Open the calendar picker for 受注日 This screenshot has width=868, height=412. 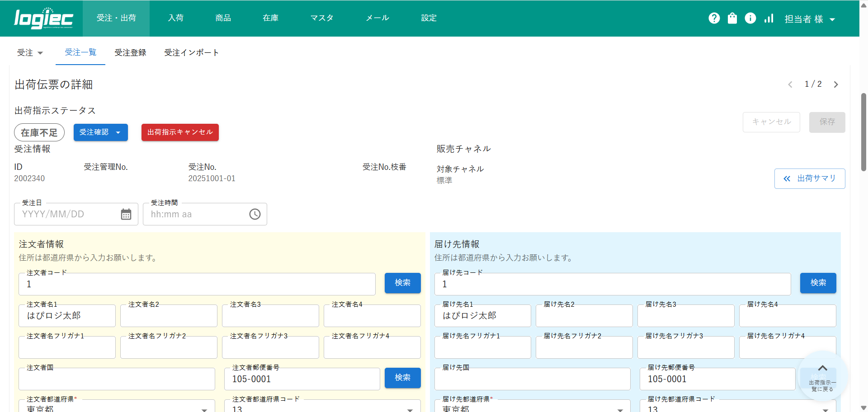pos(126,214)
